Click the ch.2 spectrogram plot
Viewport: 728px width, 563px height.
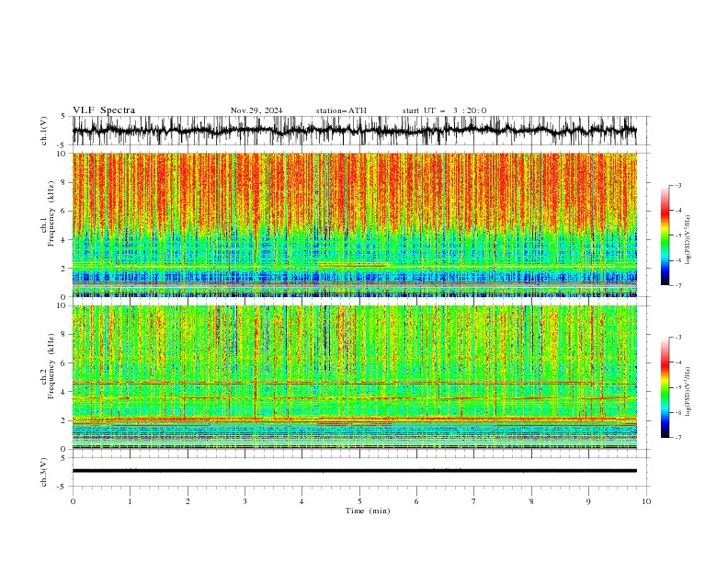pyautogui.click(x=355, y=377)
